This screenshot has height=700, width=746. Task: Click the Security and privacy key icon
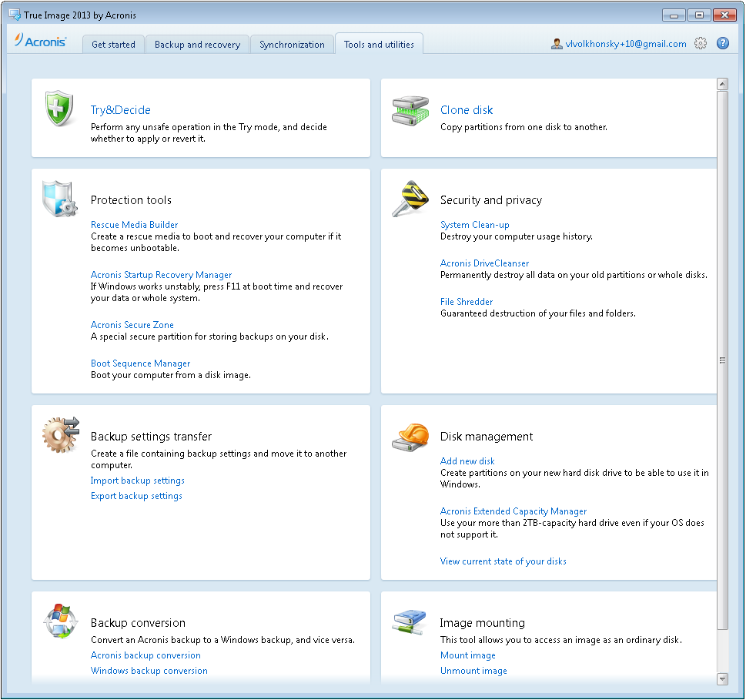pos(410,199)
